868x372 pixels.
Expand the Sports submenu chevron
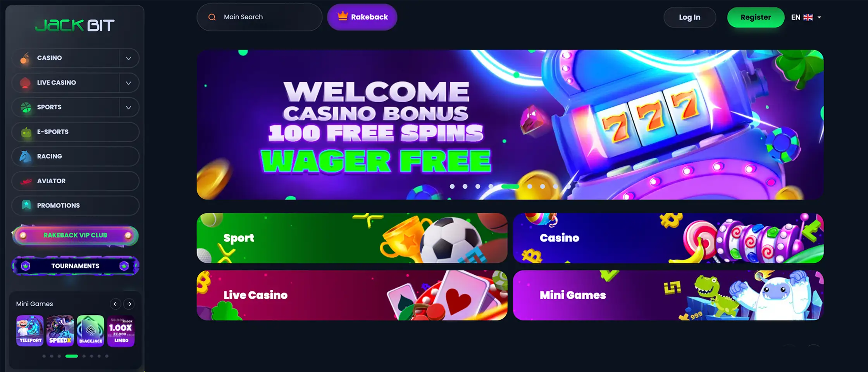(x=129, y=107)
